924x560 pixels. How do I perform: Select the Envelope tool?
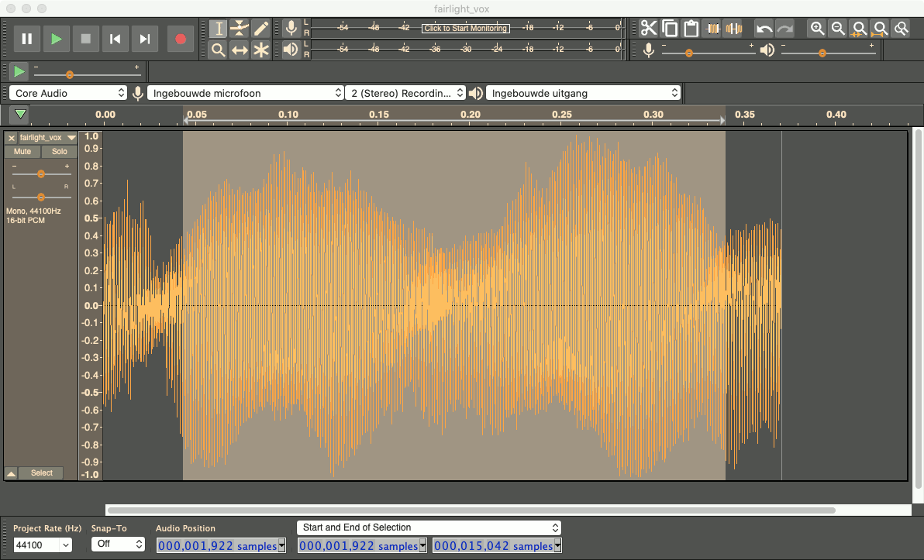[x=240, y=28]
